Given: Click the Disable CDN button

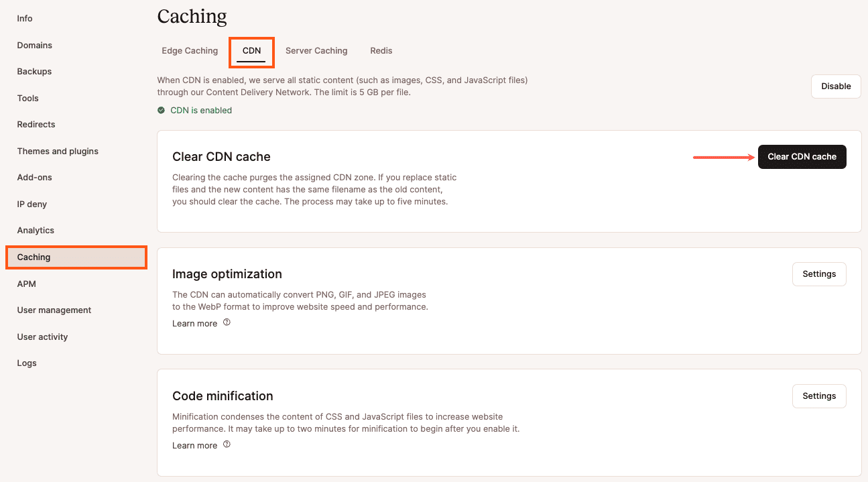Looking at the screenshot, I should point(836,86).
